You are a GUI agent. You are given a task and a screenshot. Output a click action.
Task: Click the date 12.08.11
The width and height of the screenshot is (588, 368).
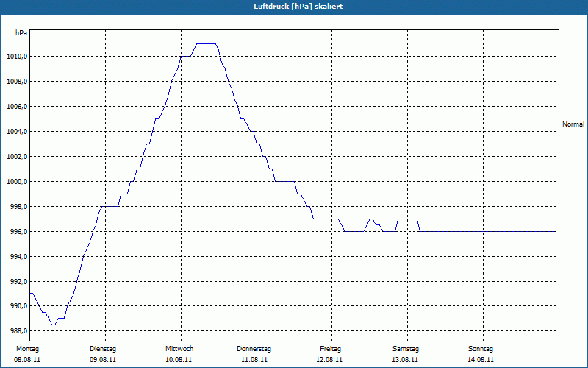(329, 360)
